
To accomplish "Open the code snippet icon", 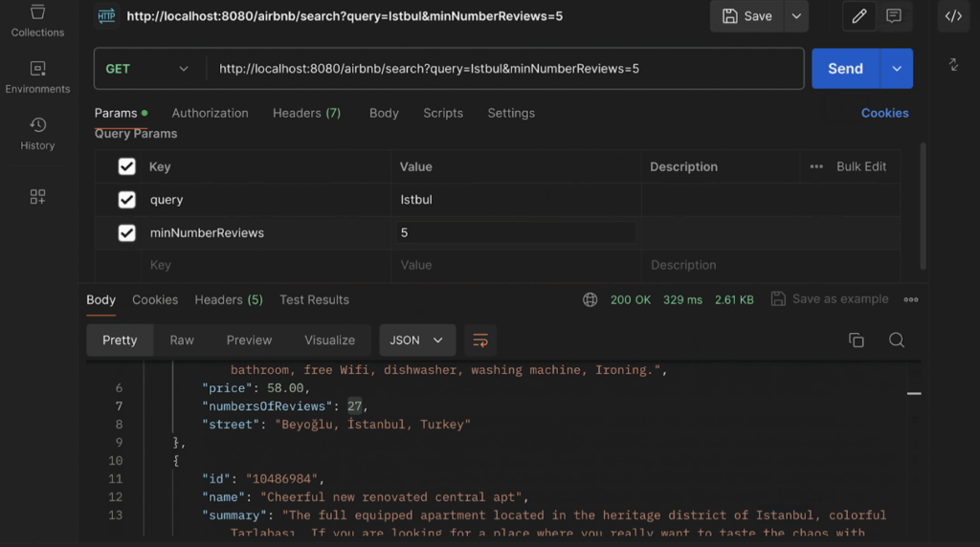I will point(953,16).
